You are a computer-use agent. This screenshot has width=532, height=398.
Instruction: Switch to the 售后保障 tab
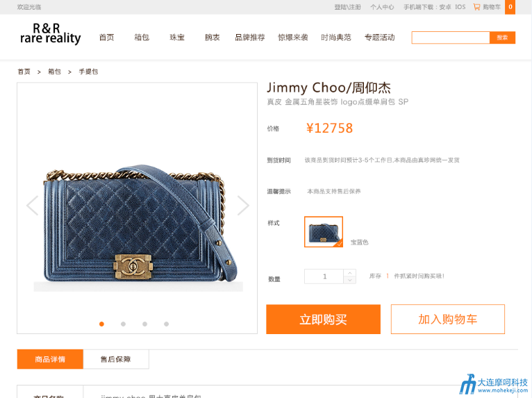(x=116, y=359)
